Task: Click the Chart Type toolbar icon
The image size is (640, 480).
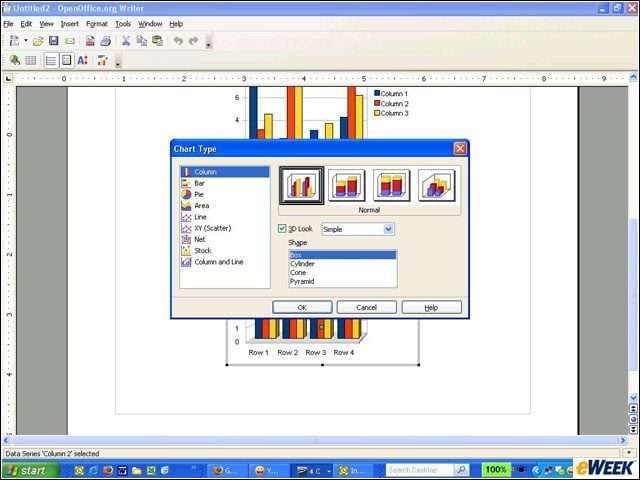Action: 15,60
